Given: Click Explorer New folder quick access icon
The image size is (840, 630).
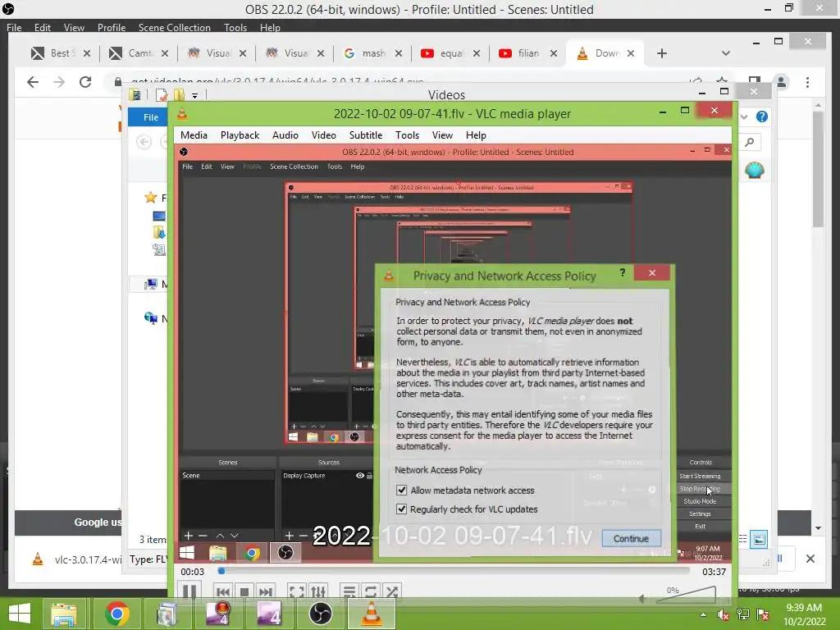Looking at the screenshot, I should pyautogui.click(x=179, y=95).
